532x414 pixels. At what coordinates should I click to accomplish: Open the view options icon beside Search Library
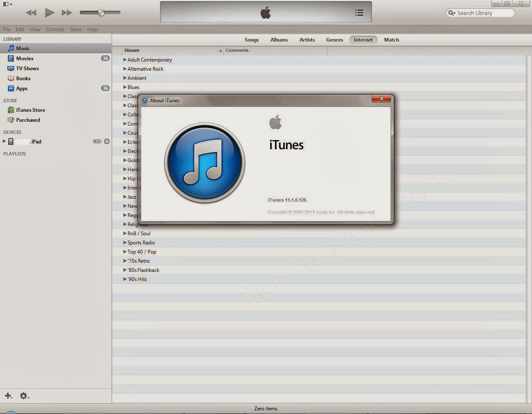[x=359, y=12]
